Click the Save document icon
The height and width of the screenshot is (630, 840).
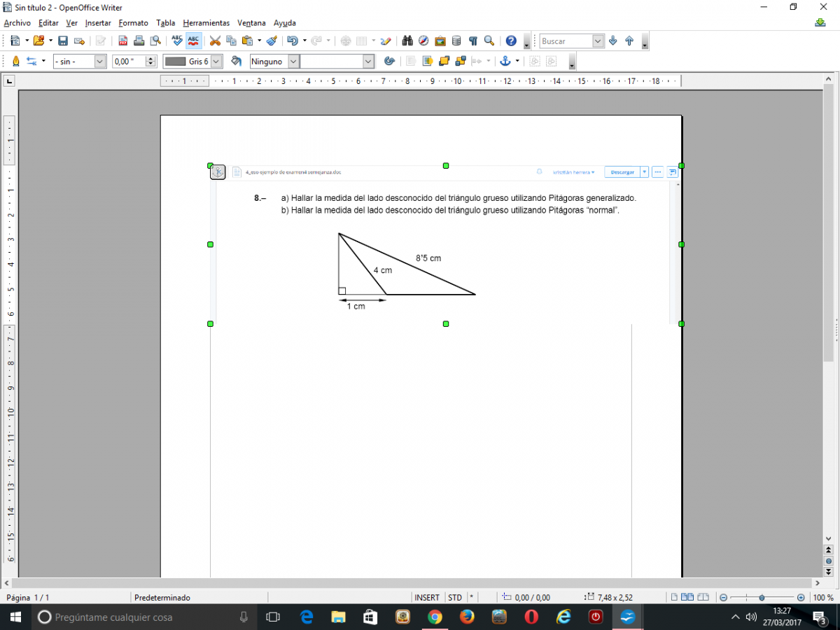(x=63, y=41)
